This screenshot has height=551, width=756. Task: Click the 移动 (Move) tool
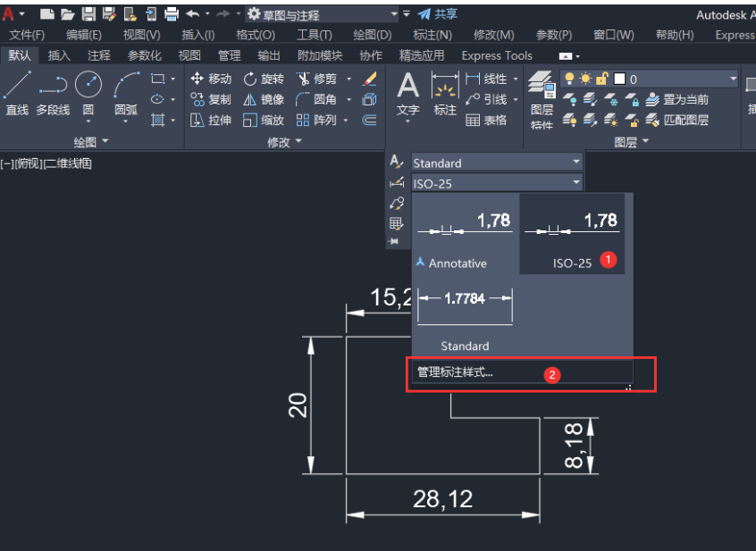point(211,79)
